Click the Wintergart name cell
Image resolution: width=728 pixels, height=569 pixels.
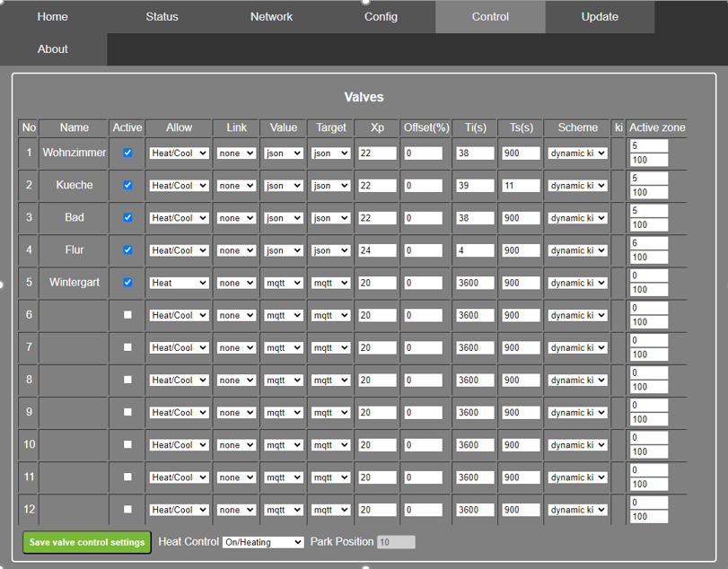[x=75, y=282]
